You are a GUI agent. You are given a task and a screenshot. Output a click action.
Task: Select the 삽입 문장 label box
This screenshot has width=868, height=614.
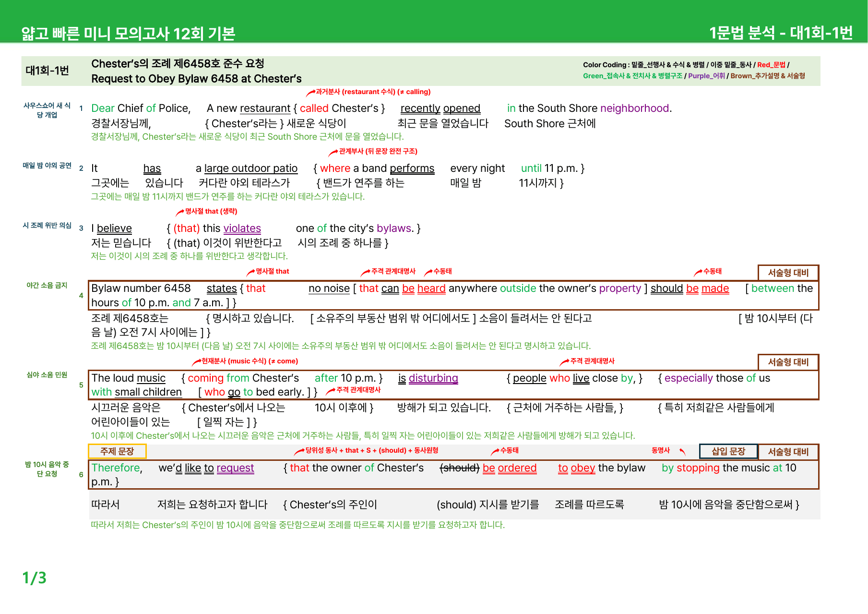coord(728,451)
